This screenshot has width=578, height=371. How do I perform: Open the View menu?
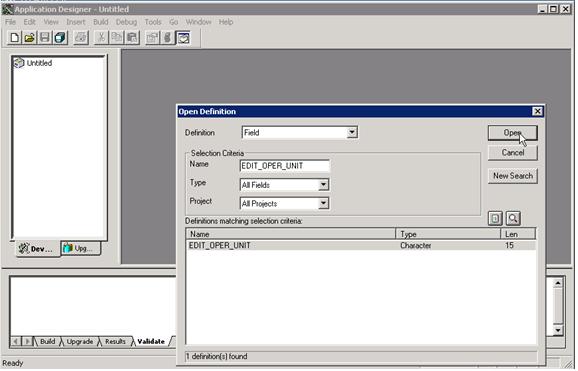point(51,22)
